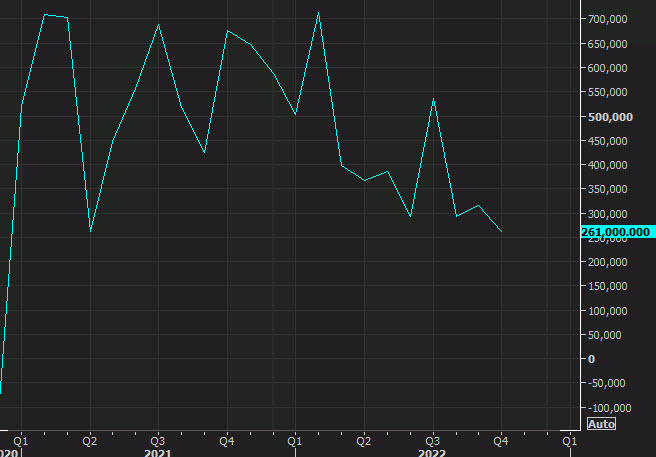Select the 400,000 axis label

[607, 165]
